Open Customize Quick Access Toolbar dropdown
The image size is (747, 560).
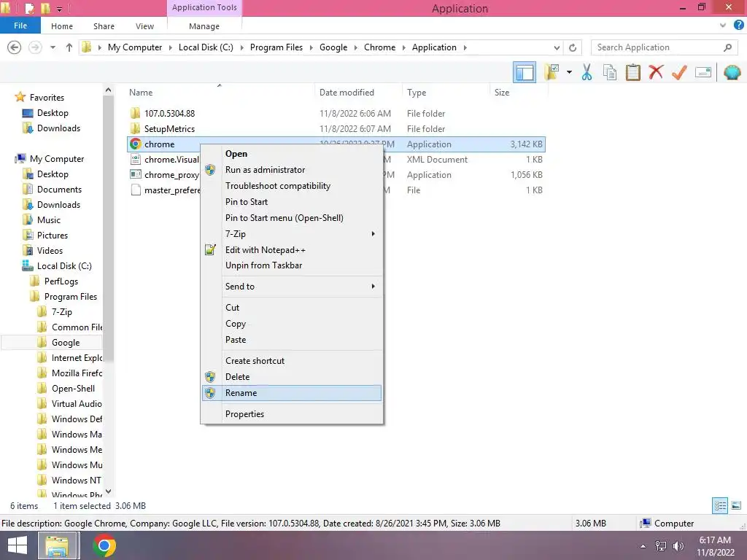[x=59, y=9]
